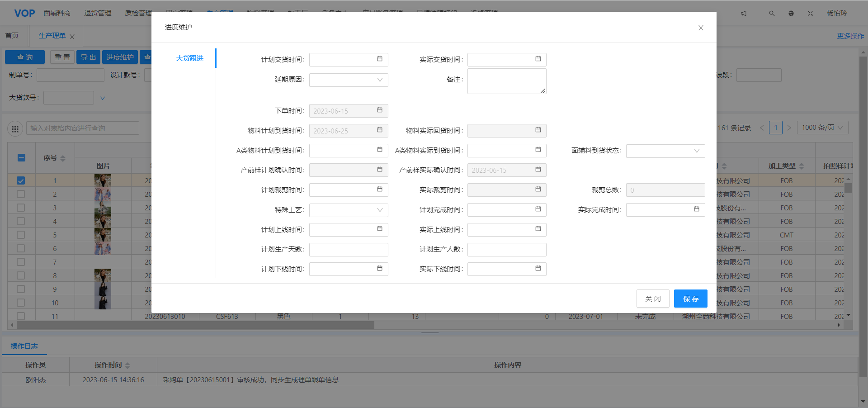The image size is (868, 408).
Task: Open date picker for 实际完成时间
Action: point(696,209)
